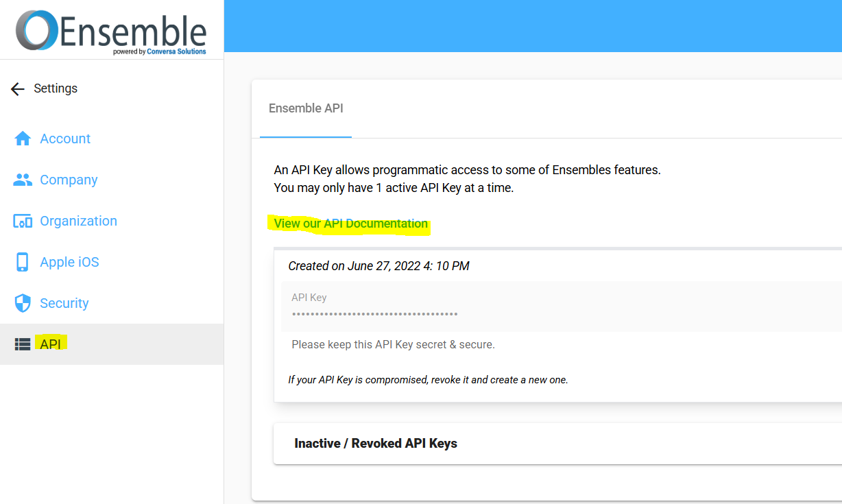The image size is (842, 504).
Task: Open the Company settings page
Action: click(x=69, y=180)
